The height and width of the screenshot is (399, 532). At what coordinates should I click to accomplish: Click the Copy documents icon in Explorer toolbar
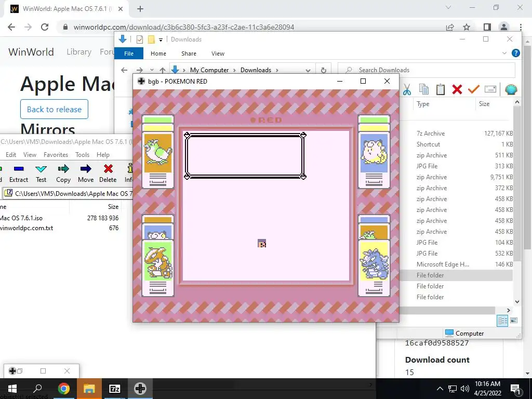coord(424,89)
